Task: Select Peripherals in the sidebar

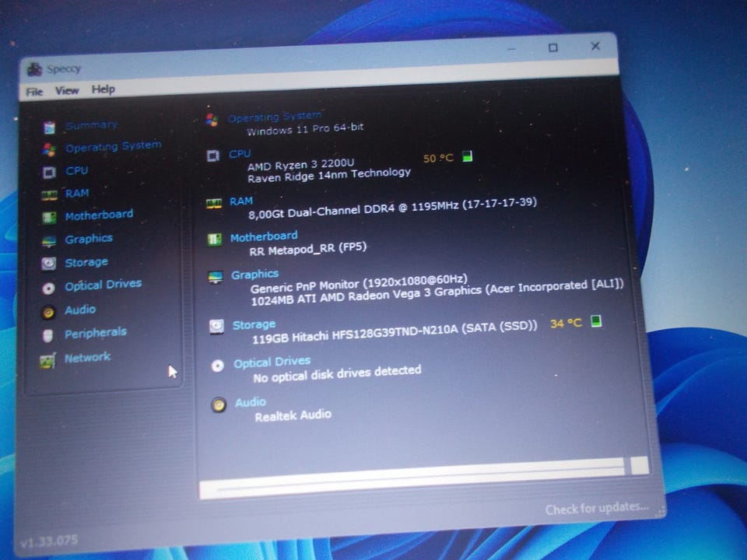Action: pyautogui.click(x=96, y=333)
